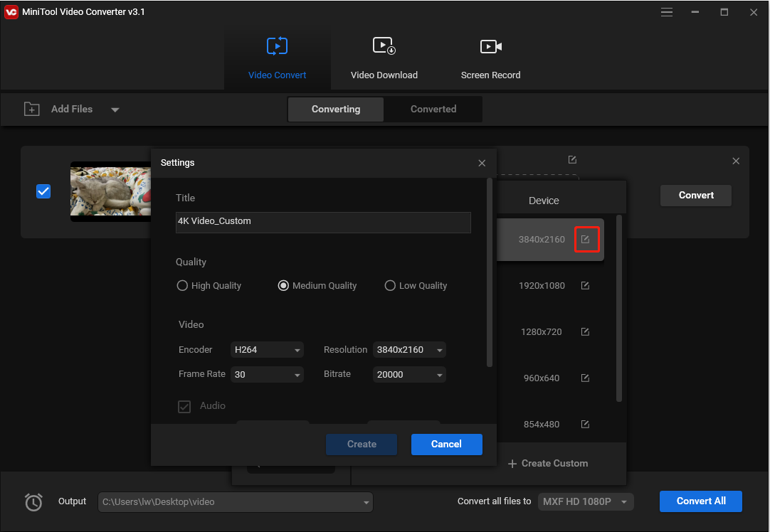The image size is (770, 532).
Task: Expand the Convert all files to dropdown
Action: [x=585, y=501]
